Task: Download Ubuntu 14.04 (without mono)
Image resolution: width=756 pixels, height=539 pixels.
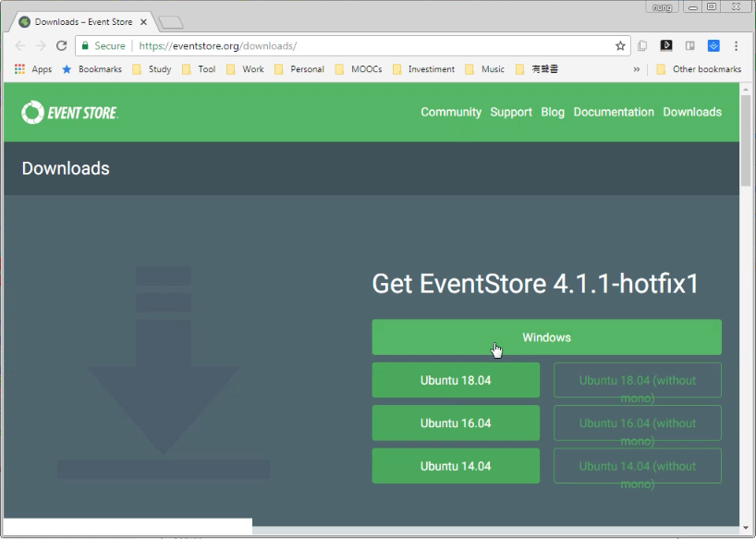Action: click(x=638, y=466)
